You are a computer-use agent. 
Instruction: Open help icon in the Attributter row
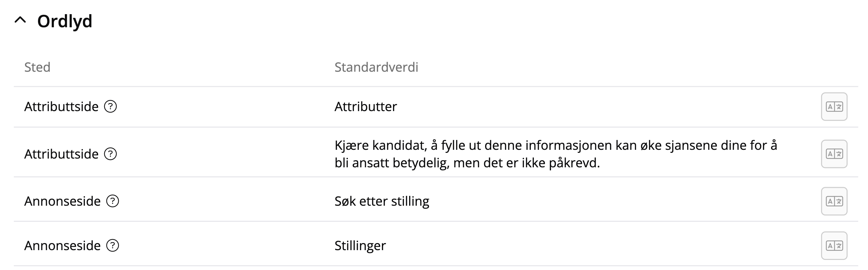point(110,107)
